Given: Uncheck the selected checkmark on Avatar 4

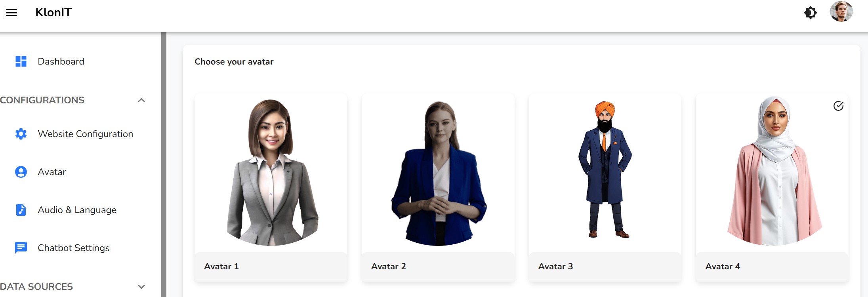Looking at the screenshot, I should pos(838,106).
